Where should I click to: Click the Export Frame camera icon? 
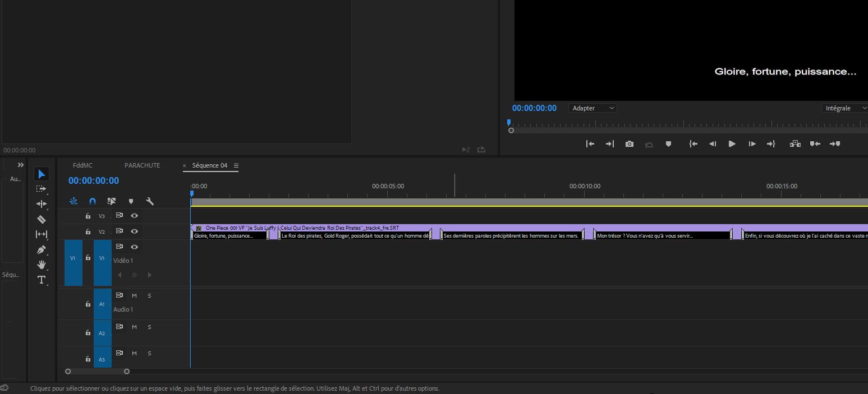(x=630, y=144)
